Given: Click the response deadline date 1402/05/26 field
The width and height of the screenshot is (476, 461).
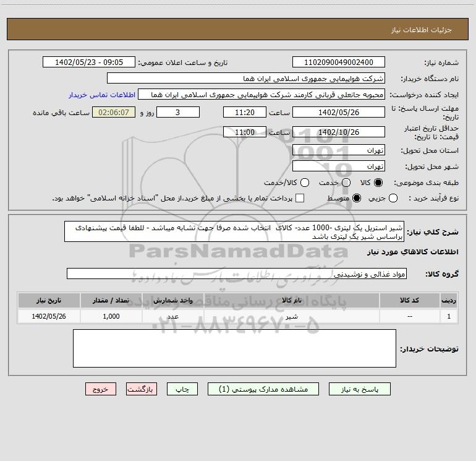Looking at the screenshot, I should pos(339,112).
